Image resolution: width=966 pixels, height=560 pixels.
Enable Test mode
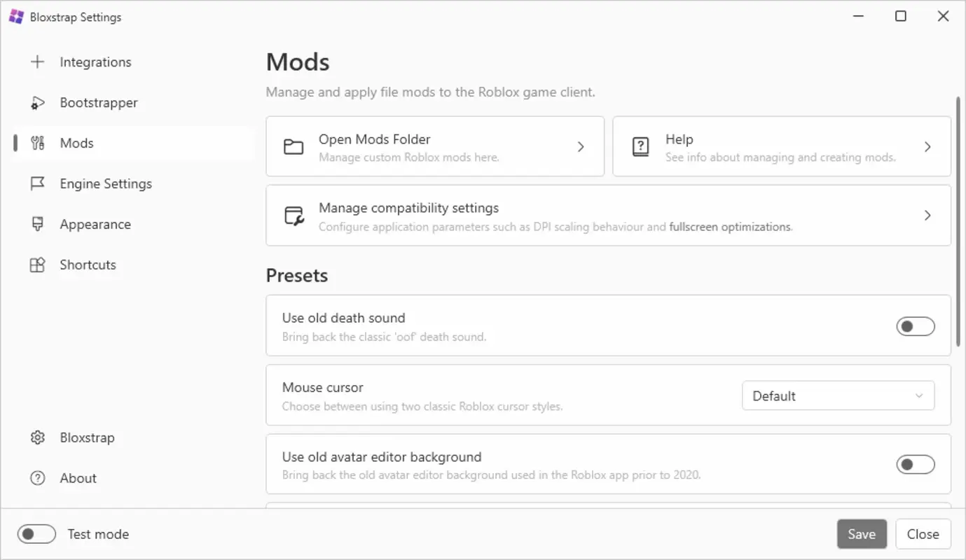point(36,533)
